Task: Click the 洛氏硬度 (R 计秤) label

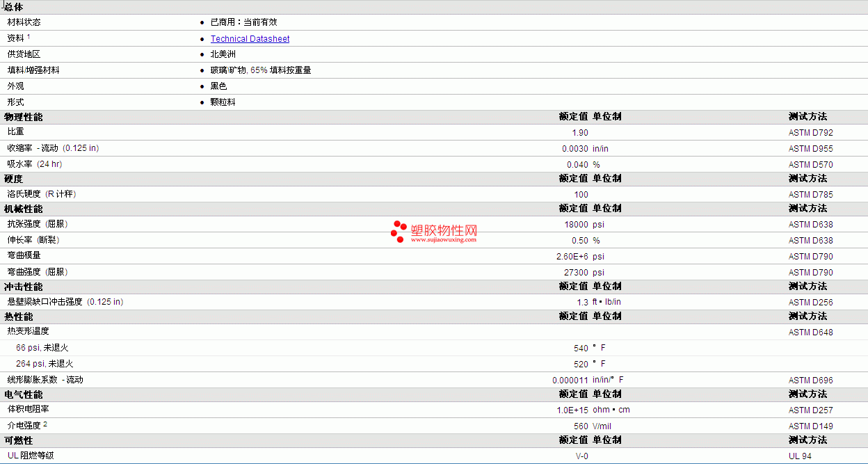Action: (42, 194)
